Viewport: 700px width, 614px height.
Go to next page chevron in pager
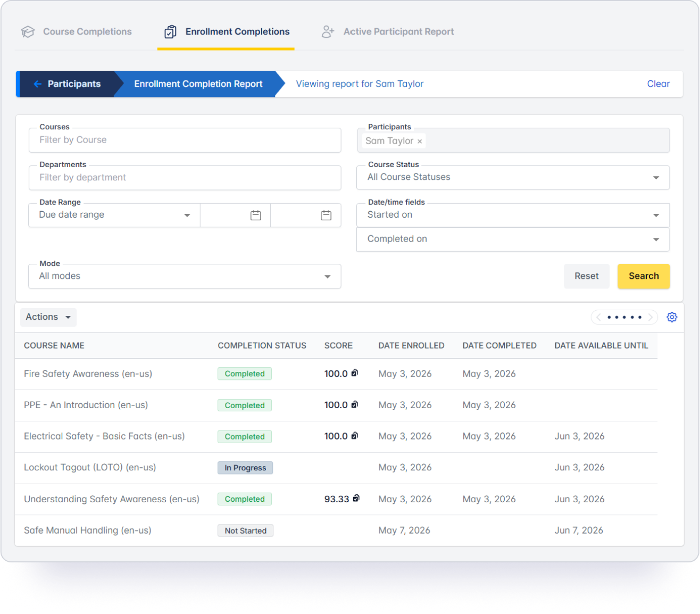tap(650, 317)
